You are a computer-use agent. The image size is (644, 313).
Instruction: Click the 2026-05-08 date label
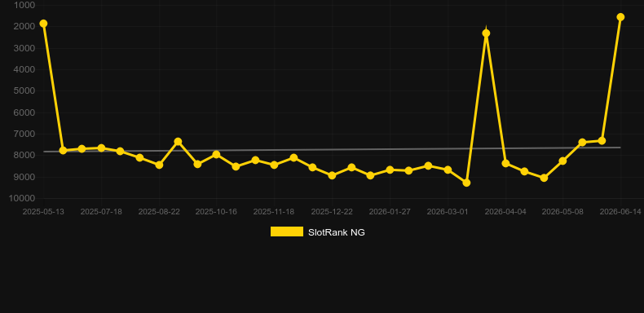[562, 212]
